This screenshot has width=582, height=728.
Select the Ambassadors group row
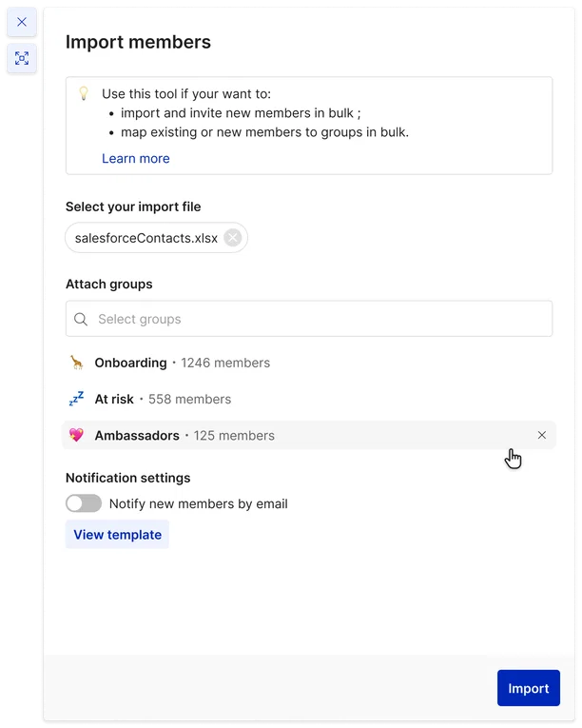(x=309, y=435)
